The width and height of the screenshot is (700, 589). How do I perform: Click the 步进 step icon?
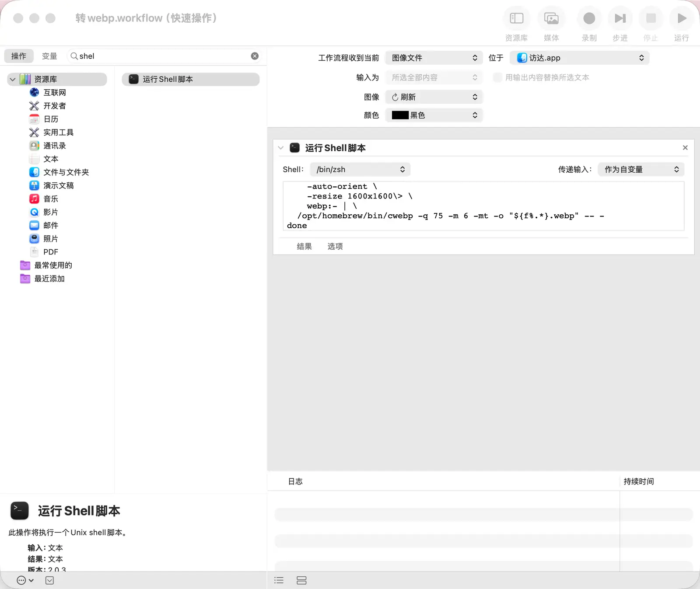coord(620,18)
